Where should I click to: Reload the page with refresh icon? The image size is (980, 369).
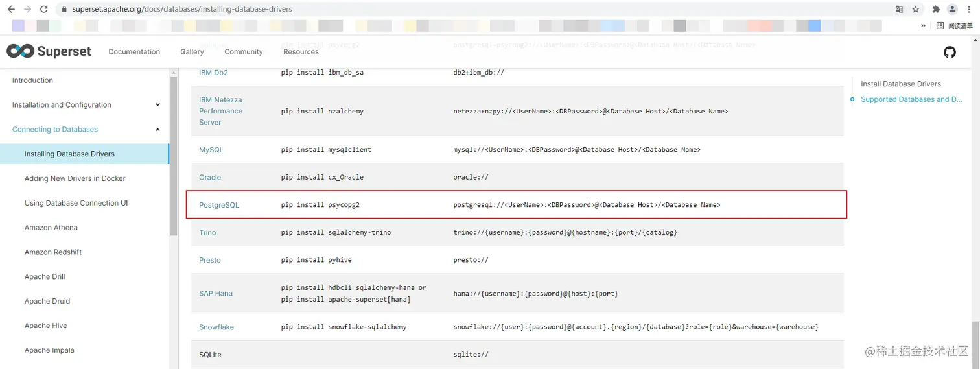click(44, 9)
